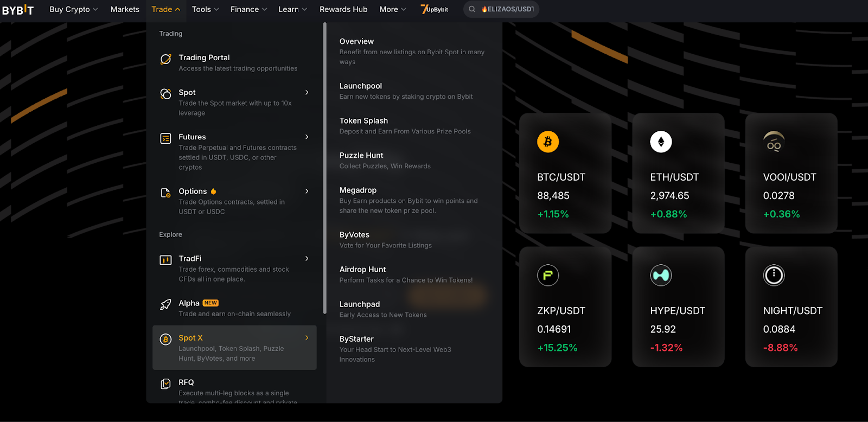Click the search magnifier icon
Screen dimensions: 868x422
pos(472,9)
